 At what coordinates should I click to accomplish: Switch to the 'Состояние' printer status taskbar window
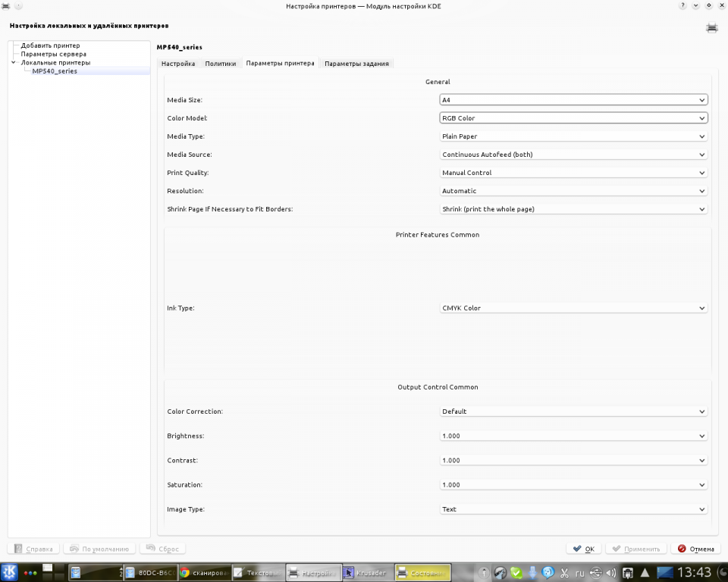click(423, 573)
